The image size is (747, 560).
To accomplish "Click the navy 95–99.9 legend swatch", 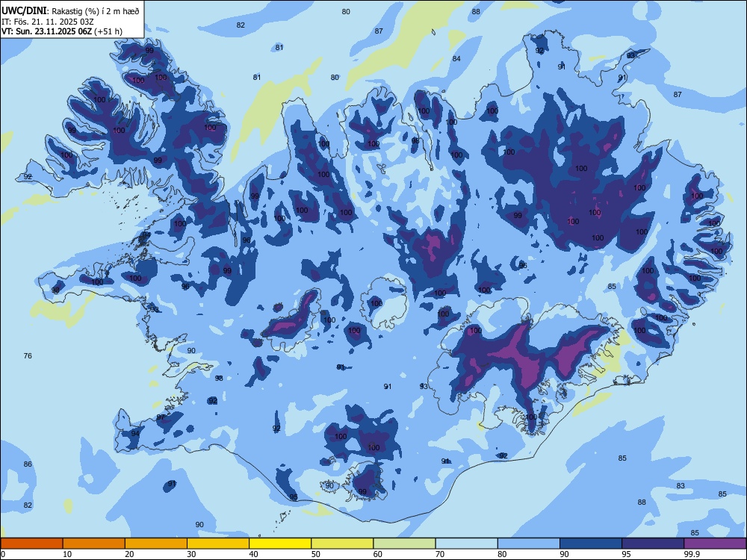I will pos(653,544).
